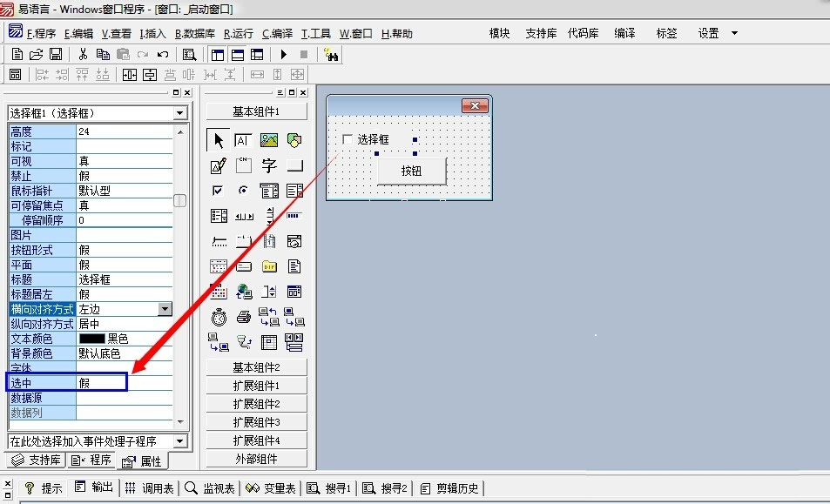Screen dimensions: 830x504
Task: Expand the 外部组件 component group
Action: click(256, 459)
